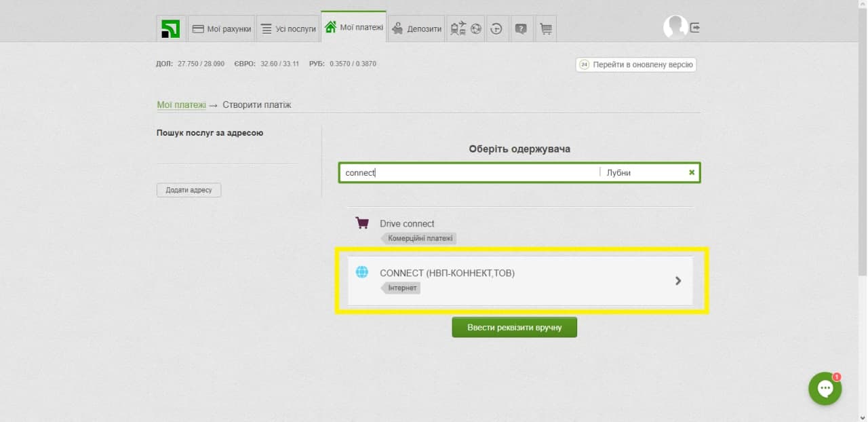Viewport: 868px width, 422px height.
Task: Click 'Перейти в оновлену версію' button
Action: pyautogui.click(x=636, y=64)
